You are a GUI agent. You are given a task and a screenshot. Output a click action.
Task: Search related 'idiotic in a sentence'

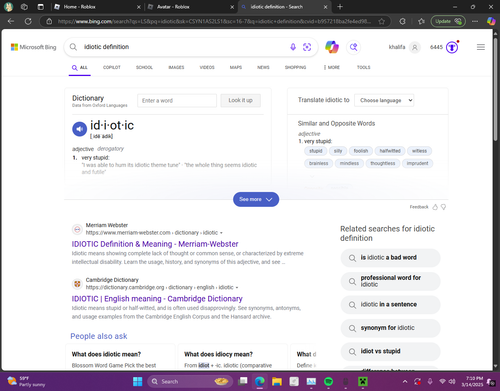click(x=390, y=304)
